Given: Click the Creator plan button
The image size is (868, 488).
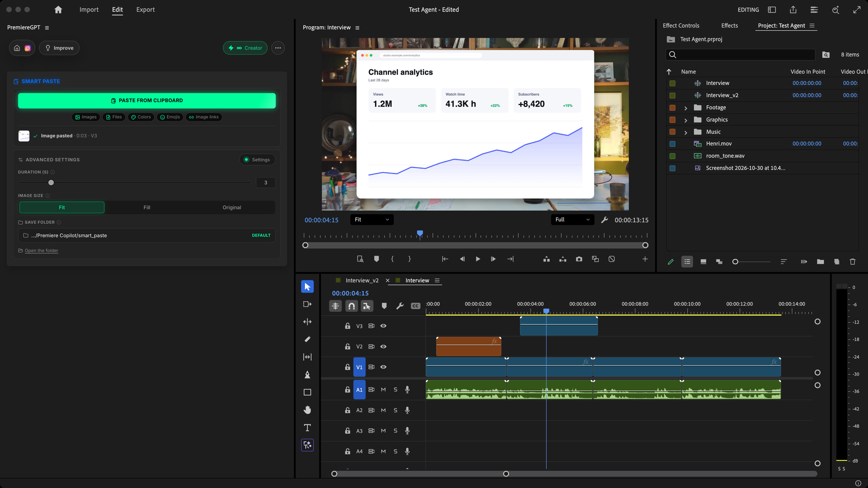Looking at the screenshot, I should (x=245, y=48).
